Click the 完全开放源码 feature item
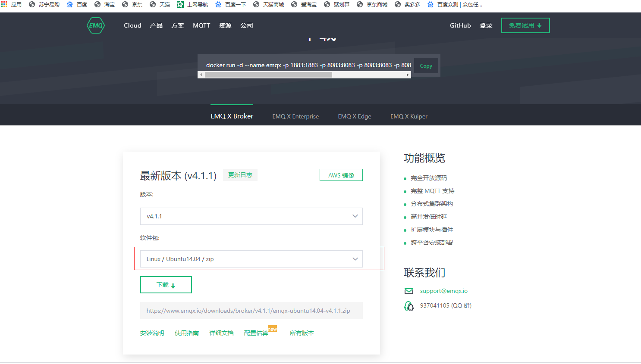641x364 pixels. tap(429, 178)
